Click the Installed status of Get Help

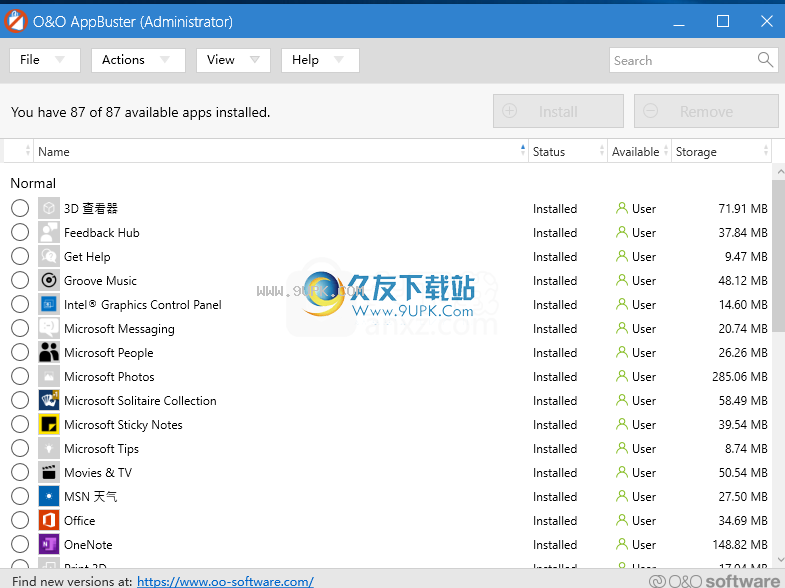click(555, 256)
